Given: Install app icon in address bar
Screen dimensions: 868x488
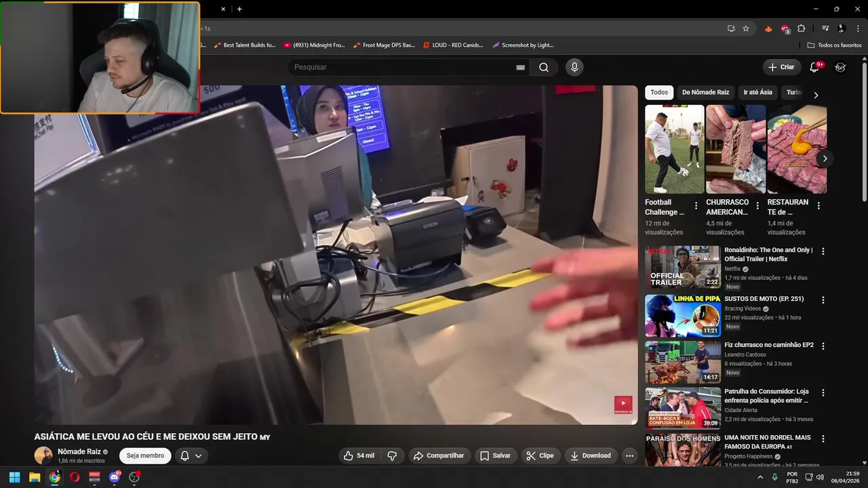Looking at the screenshot, I should [x=731, y=28].
